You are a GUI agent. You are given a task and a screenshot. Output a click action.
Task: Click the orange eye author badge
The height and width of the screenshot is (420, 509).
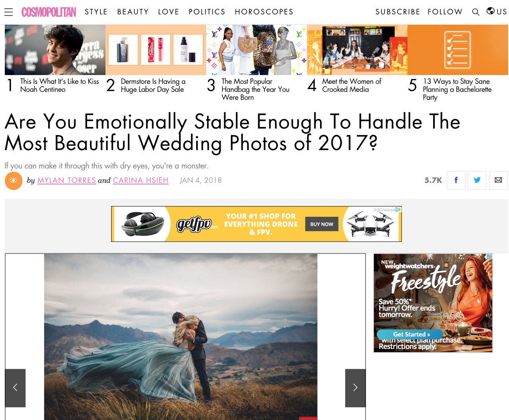[14, 181]
